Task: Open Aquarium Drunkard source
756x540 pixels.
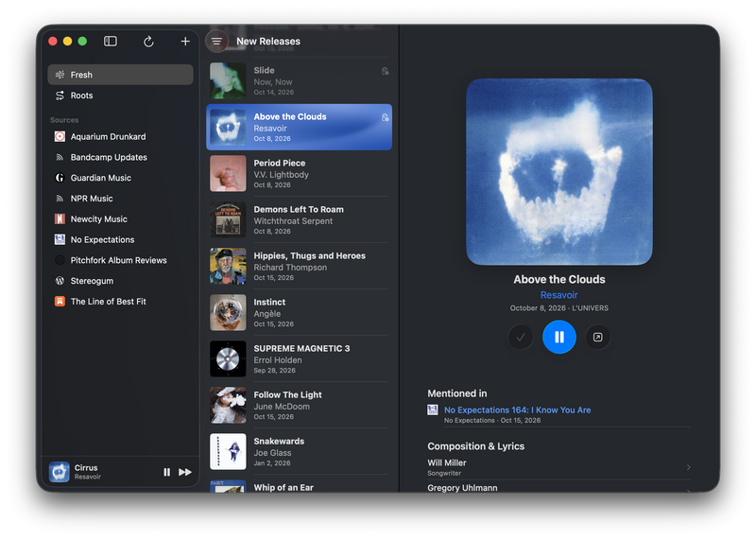Action: (121, 136)
